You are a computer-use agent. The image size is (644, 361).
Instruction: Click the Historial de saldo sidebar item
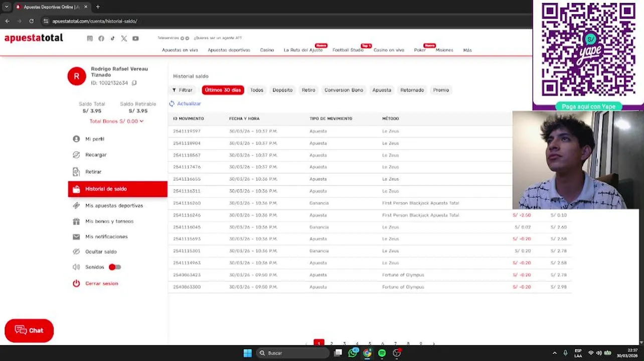pos(117,189)
